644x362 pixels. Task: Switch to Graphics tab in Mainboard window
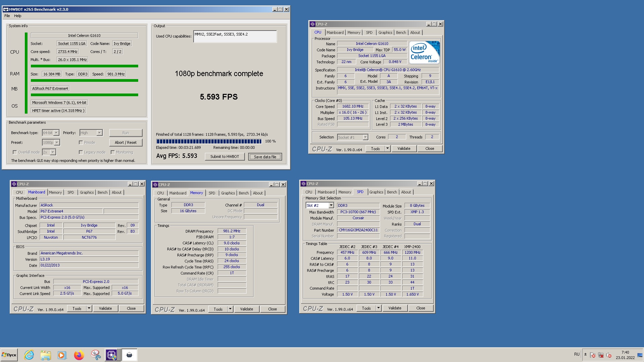87,192
